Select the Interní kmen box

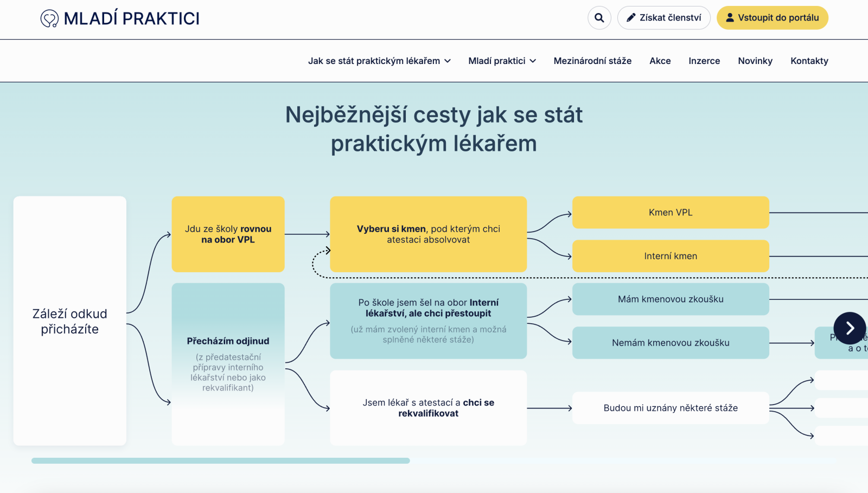(670, 256)
